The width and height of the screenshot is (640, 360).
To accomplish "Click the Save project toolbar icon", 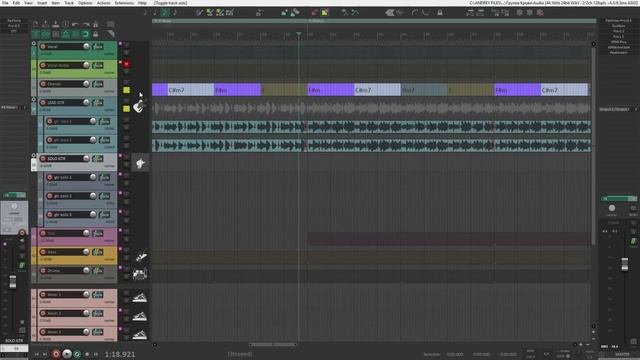I will pyautogui.click(x=56, y=24).
